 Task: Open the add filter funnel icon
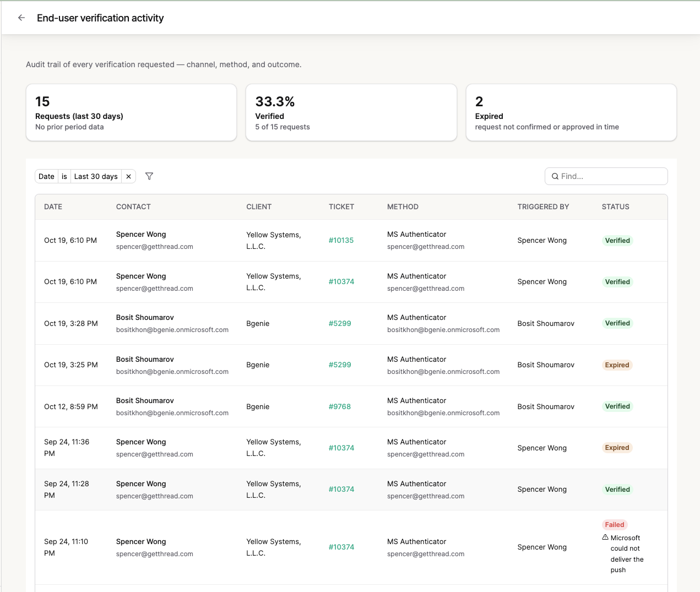(x=149, y=176)
